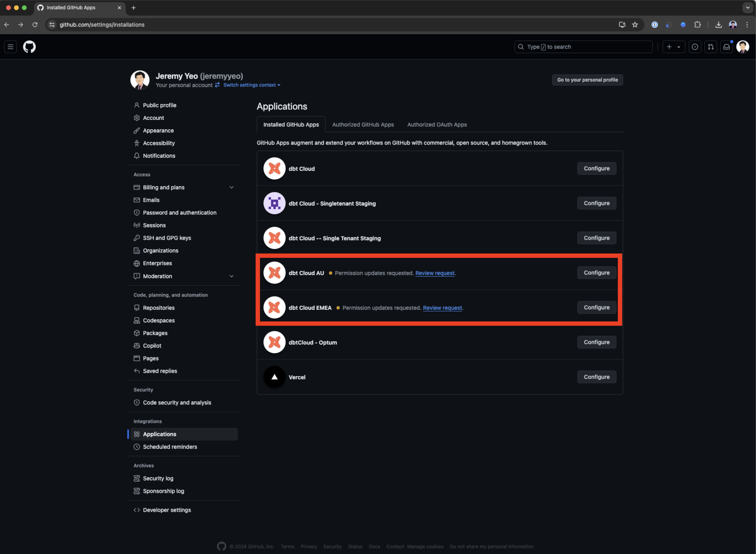Image resolution: width=756 pixels, height=554 pixels.
Task: Configure the dbt Cloud Single Tenant Staging app
Action: coord(596,238)
